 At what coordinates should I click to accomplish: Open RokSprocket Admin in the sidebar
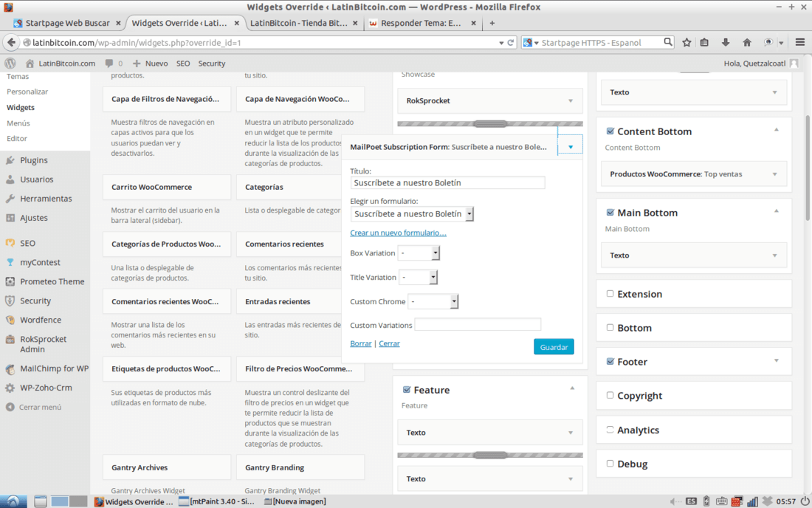(43, 344)
